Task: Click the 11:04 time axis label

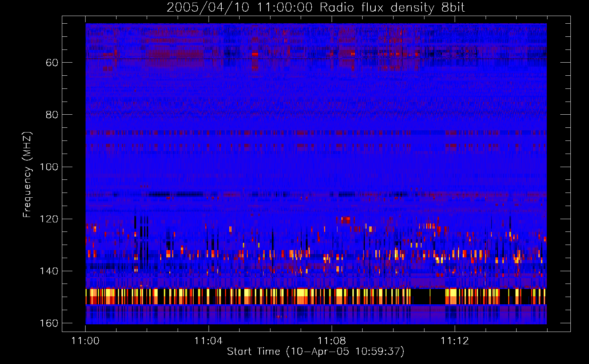Action: coord(208,341)
